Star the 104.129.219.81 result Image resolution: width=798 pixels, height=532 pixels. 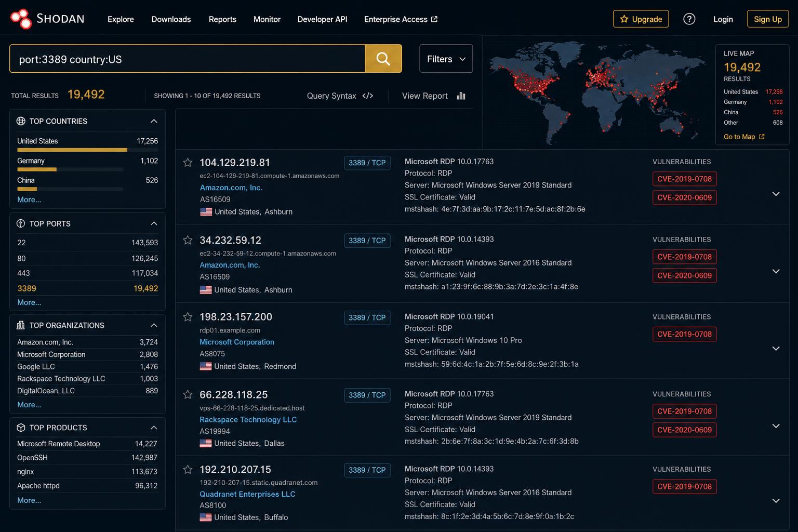188,163
